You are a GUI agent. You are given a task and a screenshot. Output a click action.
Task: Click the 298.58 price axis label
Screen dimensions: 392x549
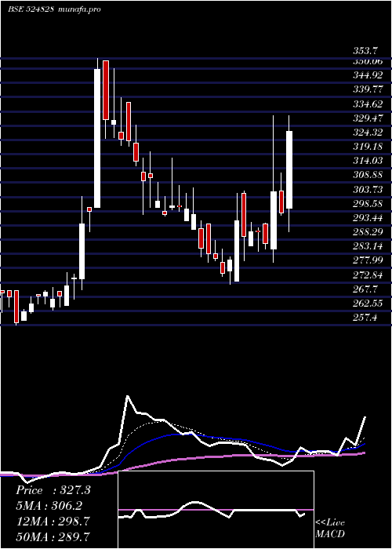[x=368, y=204]
